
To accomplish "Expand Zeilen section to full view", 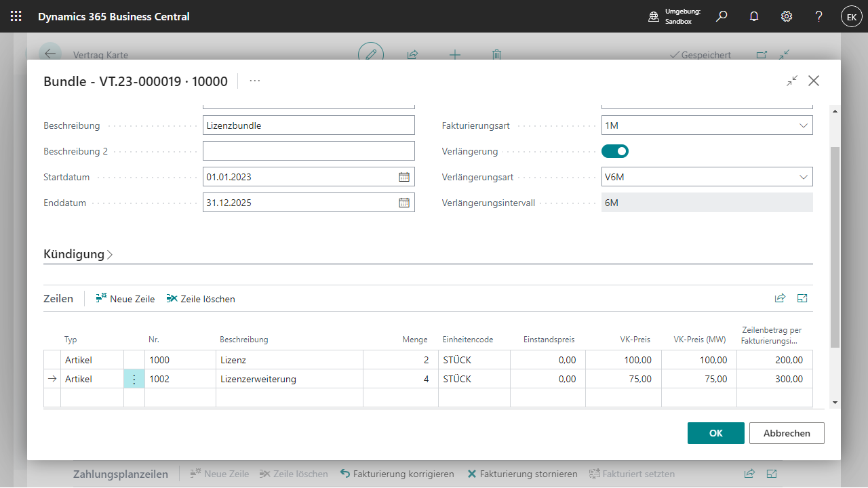I will [803, 298].
